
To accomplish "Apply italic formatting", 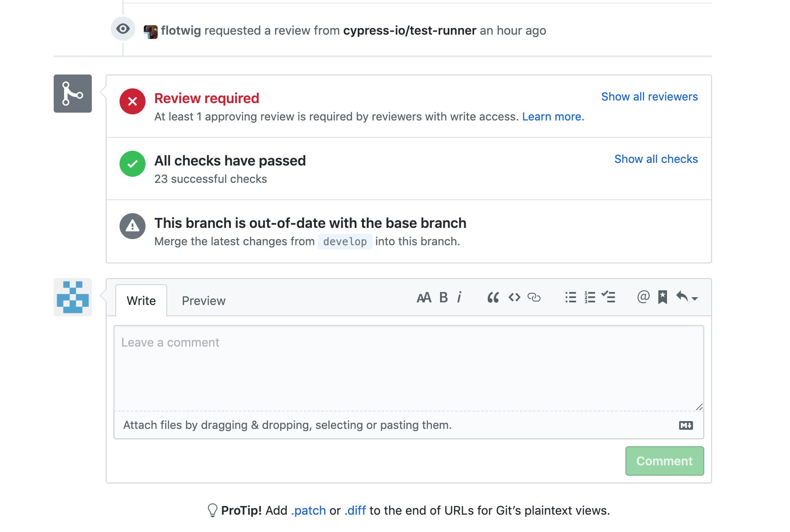I will [x=459, y=298].
